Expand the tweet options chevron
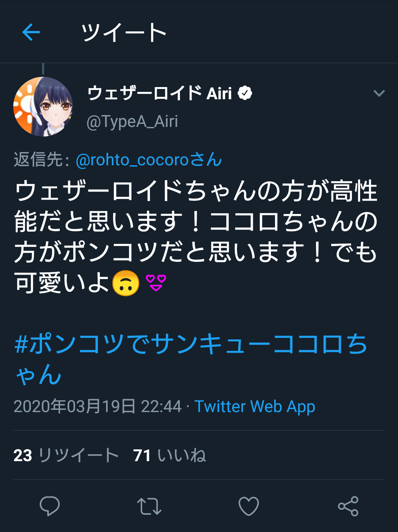 pos(379,93)
